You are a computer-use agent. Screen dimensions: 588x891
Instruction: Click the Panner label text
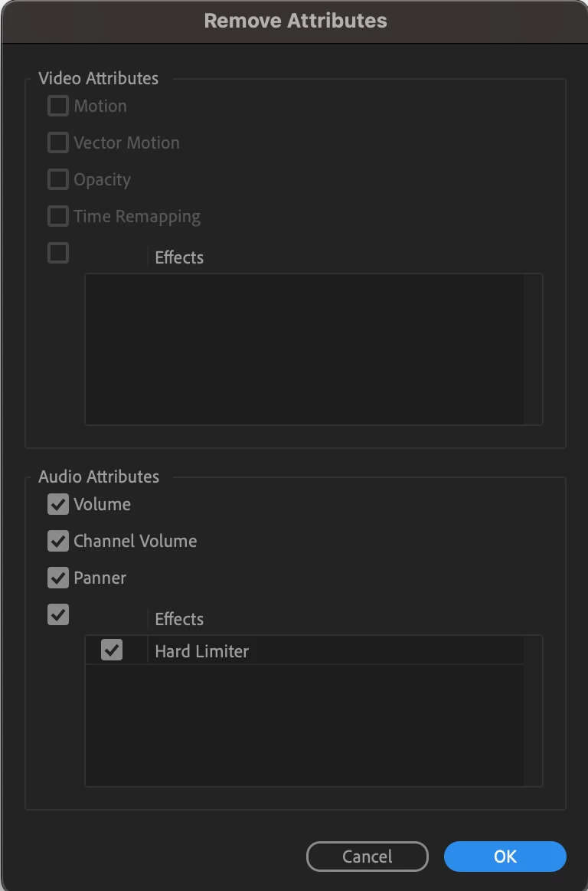pyautogui.click(x=100, y=578)
